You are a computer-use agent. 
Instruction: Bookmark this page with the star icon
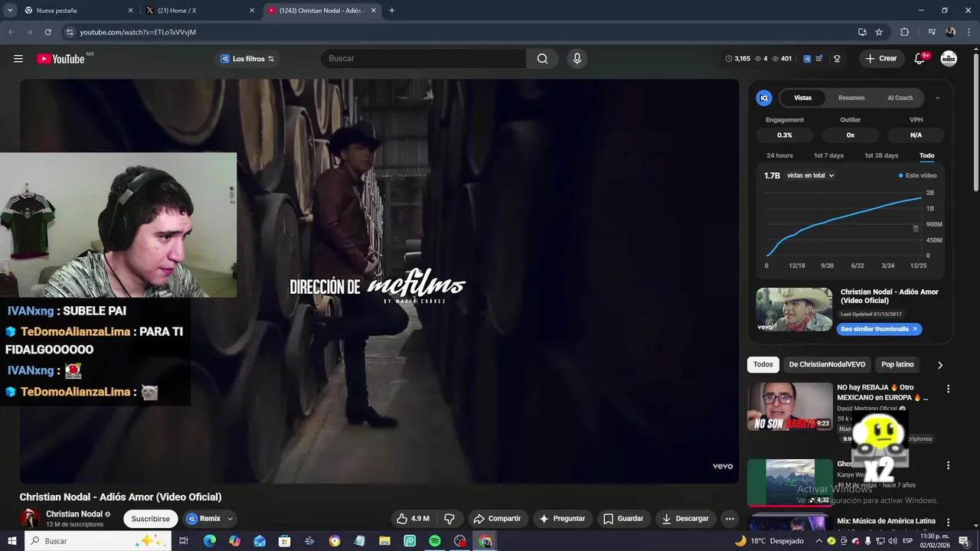click(x=879, y=32)
